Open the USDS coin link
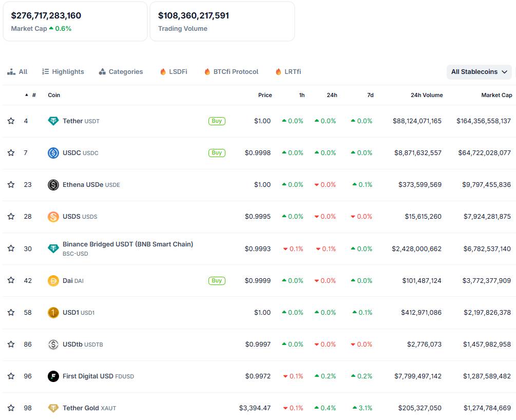Viewport: 516px width, 420px height. [x=80, y=217]
